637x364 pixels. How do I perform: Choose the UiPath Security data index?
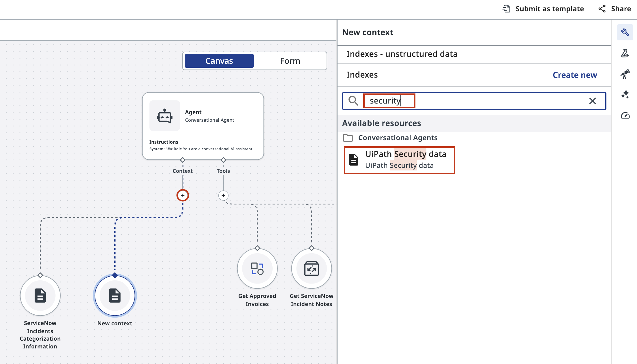(399, 160)
